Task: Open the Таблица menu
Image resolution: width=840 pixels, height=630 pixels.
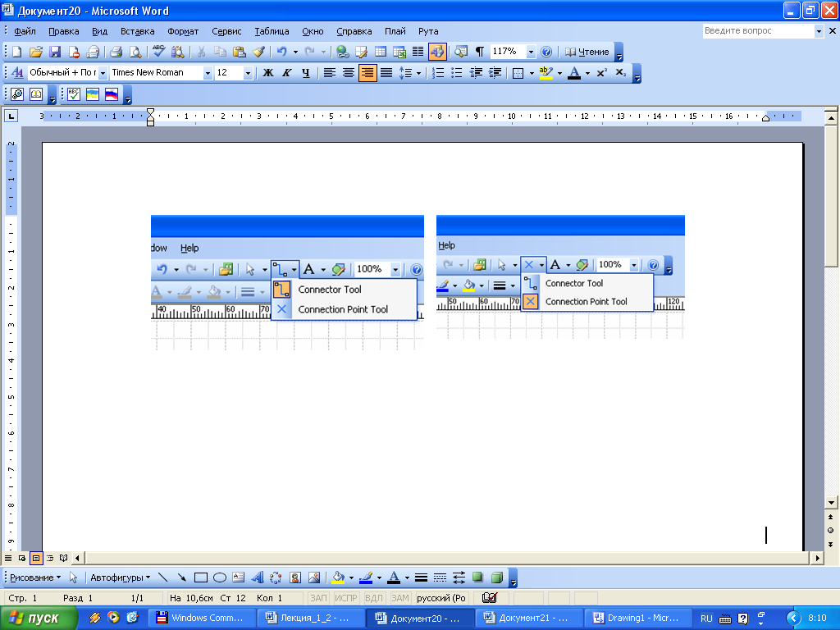Action: (272, 31)
